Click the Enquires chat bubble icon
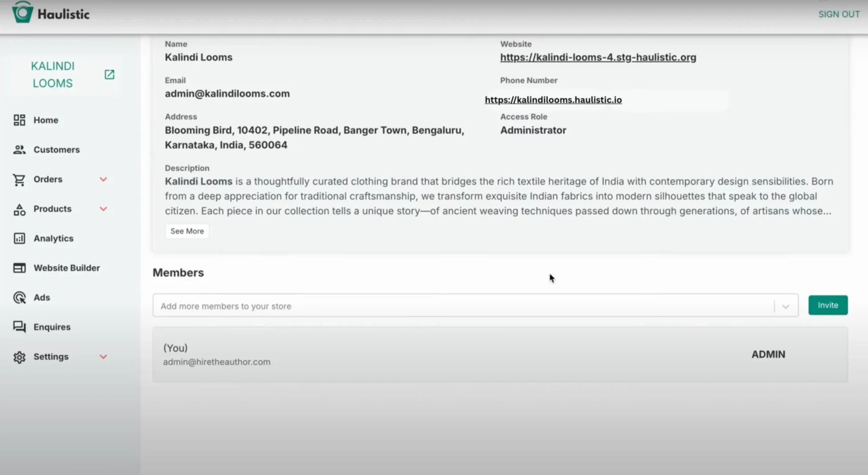 (x=19, y=327)
